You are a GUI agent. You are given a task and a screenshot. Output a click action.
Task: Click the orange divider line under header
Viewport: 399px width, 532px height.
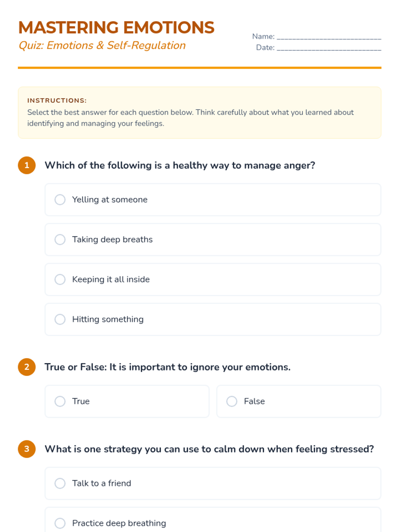[199, 68]
